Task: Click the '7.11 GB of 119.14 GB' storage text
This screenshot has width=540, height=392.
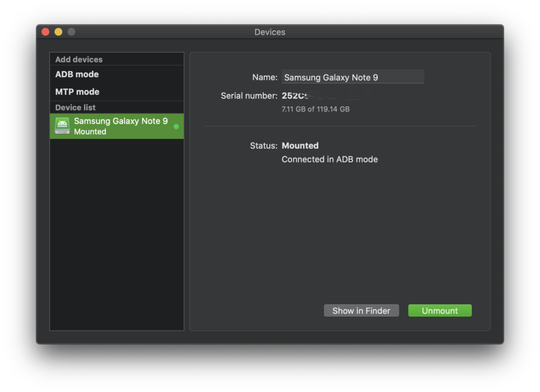Action: [x=315, y=109]
